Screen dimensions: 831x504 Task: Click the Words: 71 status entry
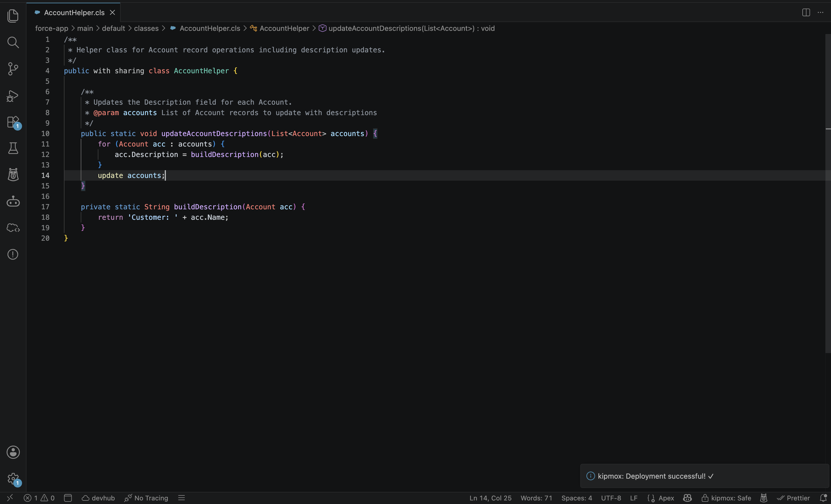[536, 498]
